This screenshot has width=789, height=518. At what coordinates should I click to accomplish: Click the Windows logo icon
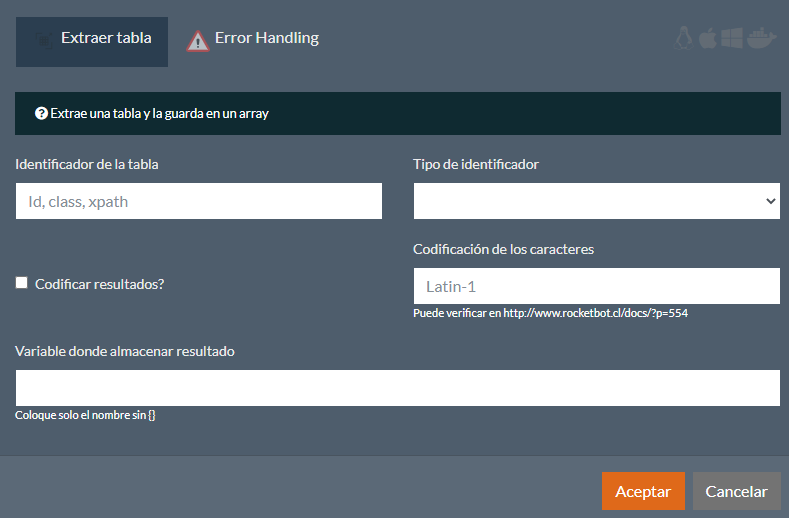(x=731, y=39)
